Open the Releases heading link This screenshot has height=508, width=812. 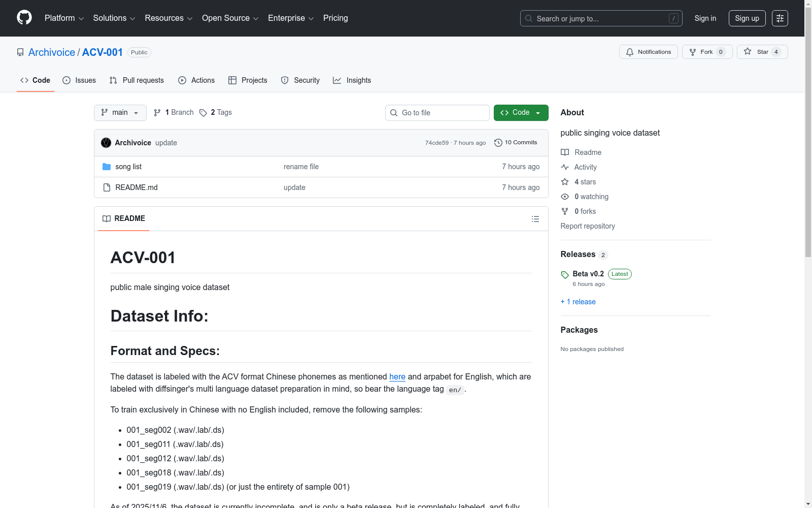click(584, 255)
